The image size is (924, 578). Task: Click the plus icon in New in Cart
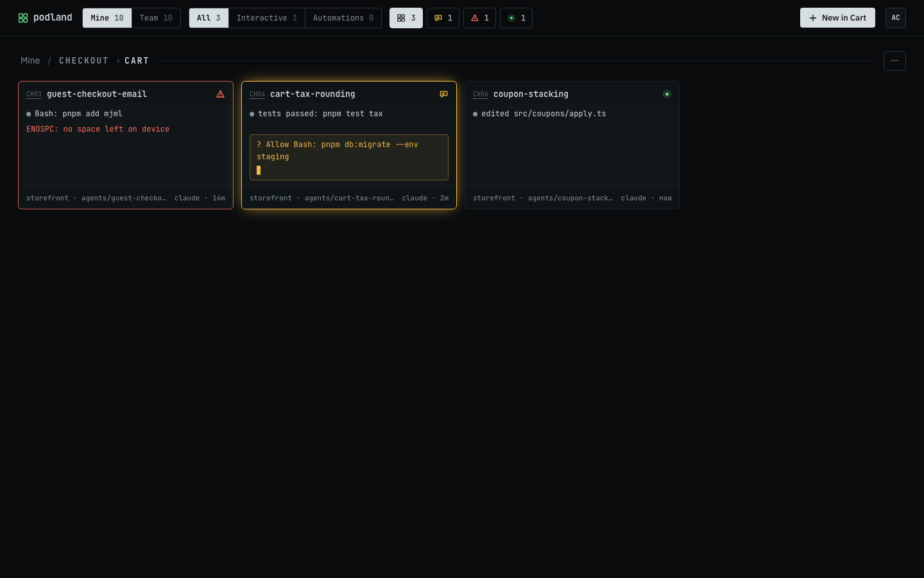(813, 18)
